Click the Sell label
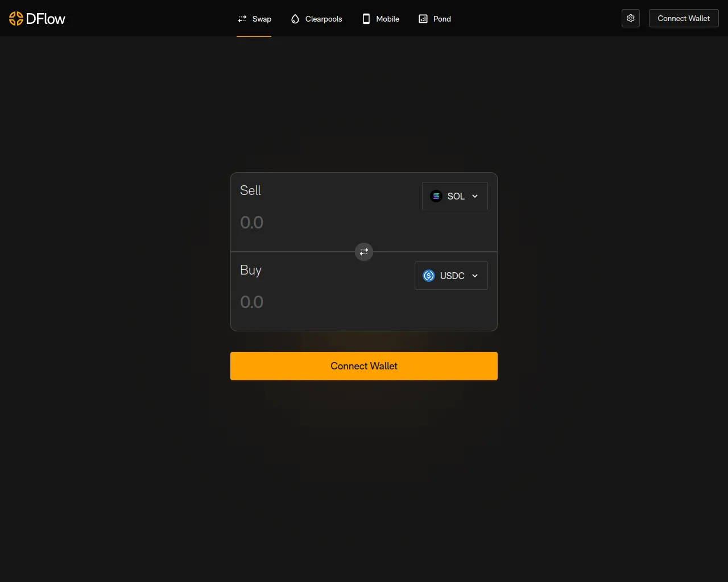The width and height of the screenshot is (728, 582). 250,190
